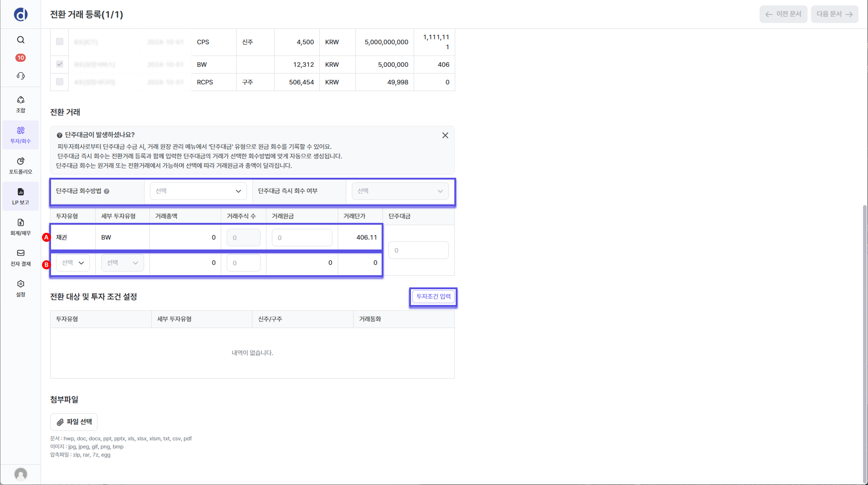Open the 투자유형 선택 dropdown in row B
Image resolution: width=868 pixels, height=485 pixels.
click(73, 263)
